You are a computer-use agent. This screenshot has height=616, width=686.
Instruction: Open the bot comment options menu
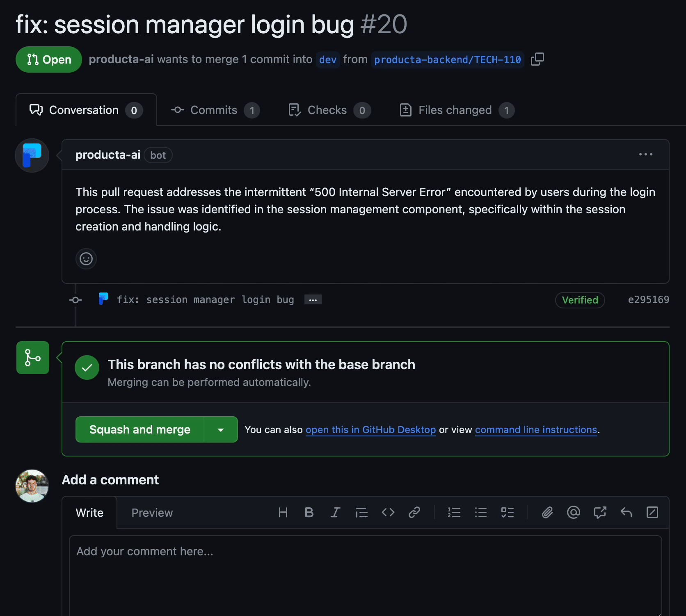point(645,155)
